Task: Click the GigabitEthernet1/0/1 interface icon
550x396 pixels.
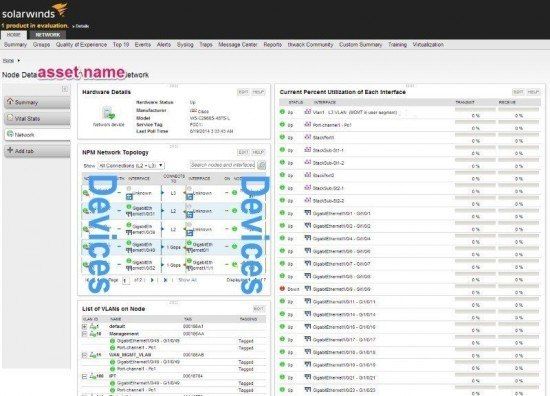Action: [x=308, y=213]
